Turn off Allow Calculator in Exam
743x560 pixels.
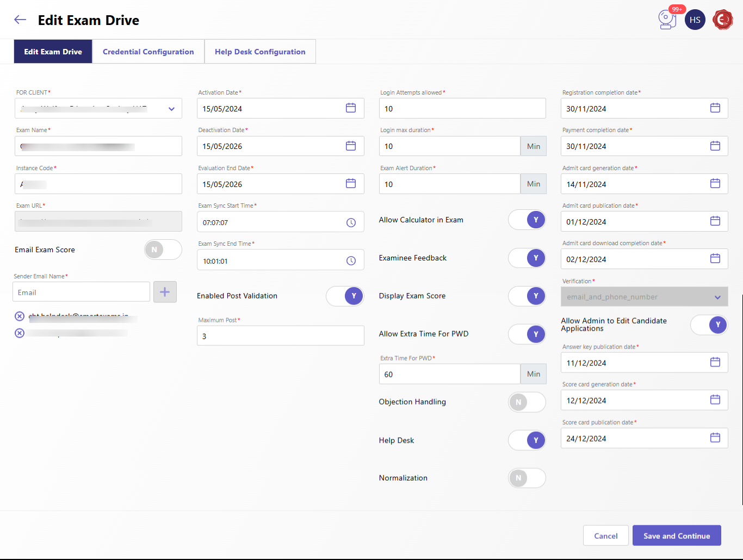pyautogui.click(x=527, y=220)
